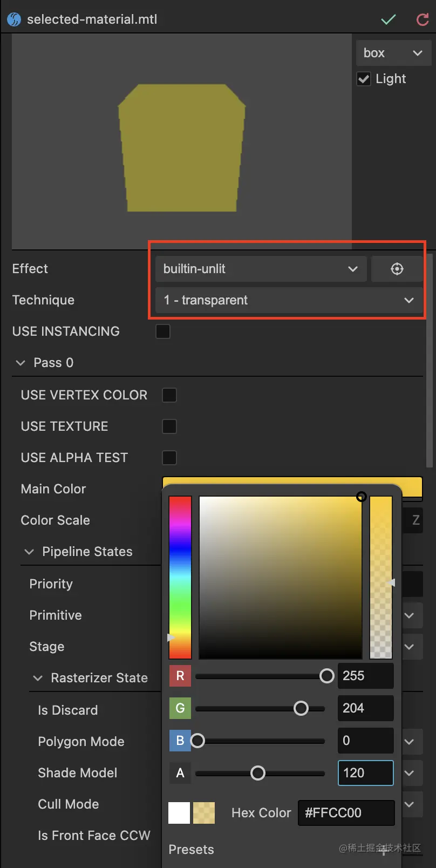The width and height of the screenshot is (436, 868).
Task: Click the alpha transparency vertical strip
Action: (381, 578)
